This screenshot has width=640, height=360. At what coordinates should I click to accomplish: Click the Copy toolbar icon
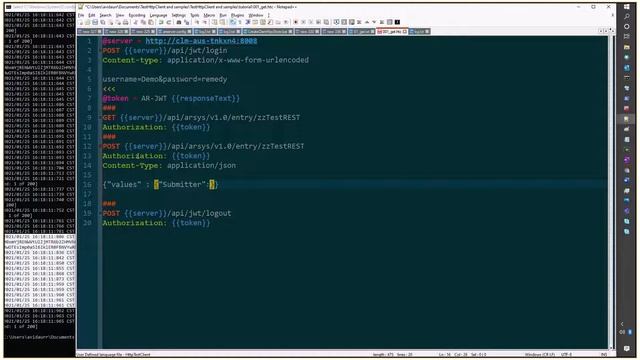(x=143, y=22)
